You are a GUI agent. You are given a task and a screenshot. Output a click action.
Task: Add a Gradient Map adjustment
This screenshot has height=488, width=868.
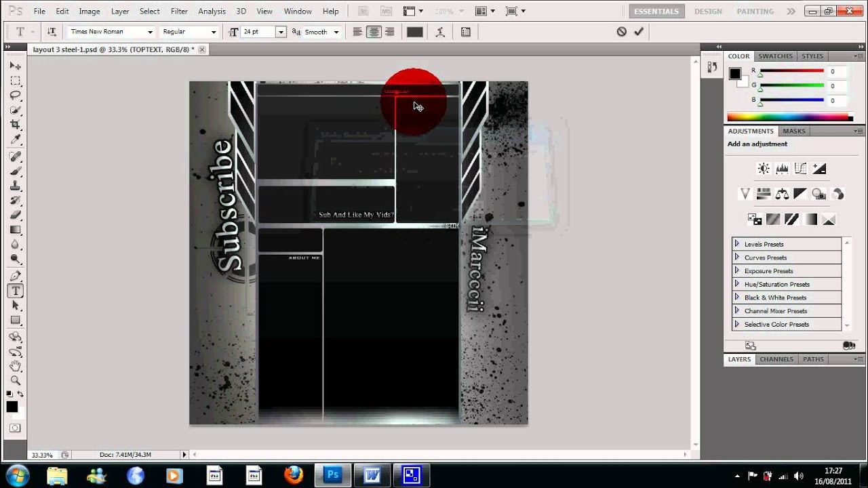tap(810, 220)
